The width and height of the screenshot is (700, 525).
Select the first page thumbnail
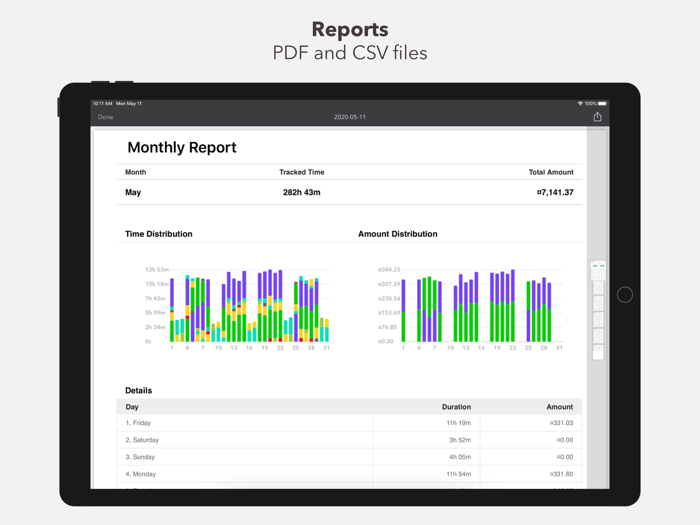(598, 271)
